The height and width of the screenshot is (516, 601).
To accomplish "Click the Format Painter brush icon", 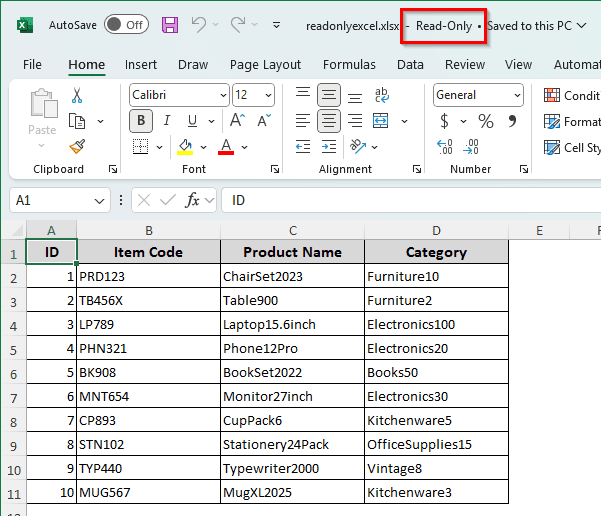I will (x=77, y=146).
